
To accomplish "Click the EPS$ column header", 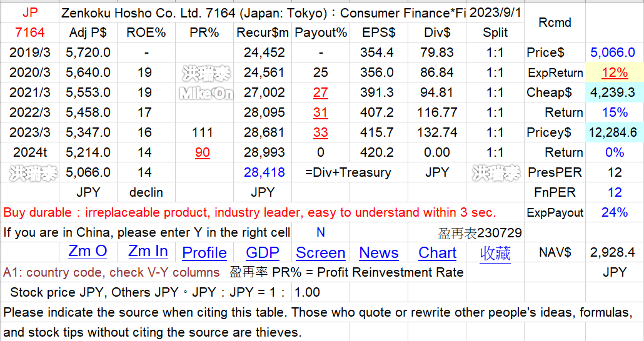I will point(379,32).
